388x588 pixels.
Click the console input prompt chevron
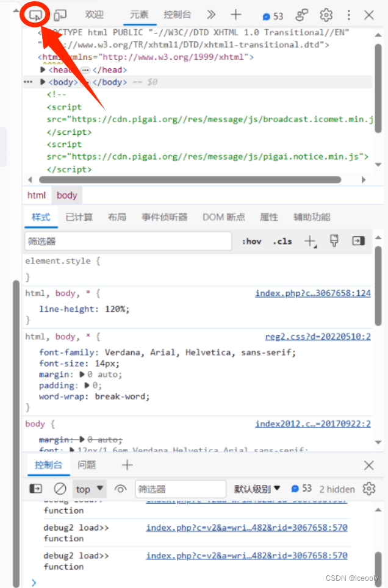(34, 583)
